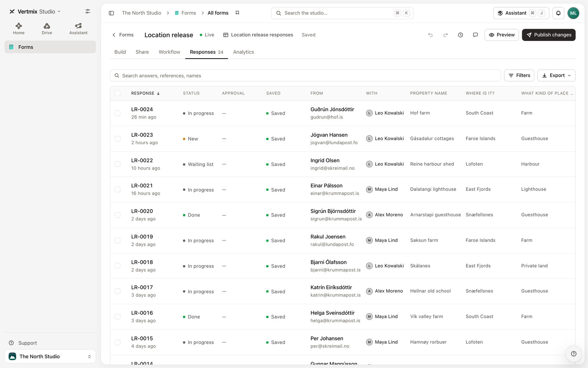Open version history clock icon
The image size is (588, 368).
(460, 35)
